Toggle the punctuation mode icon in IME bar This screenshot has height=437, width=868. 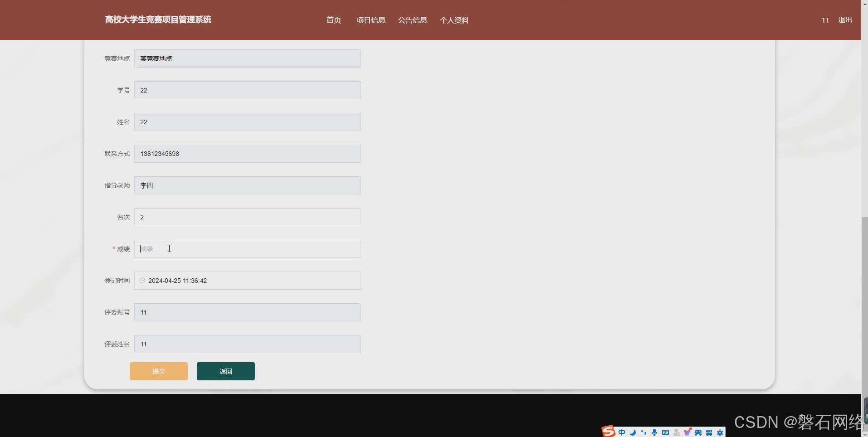(644, 432)
